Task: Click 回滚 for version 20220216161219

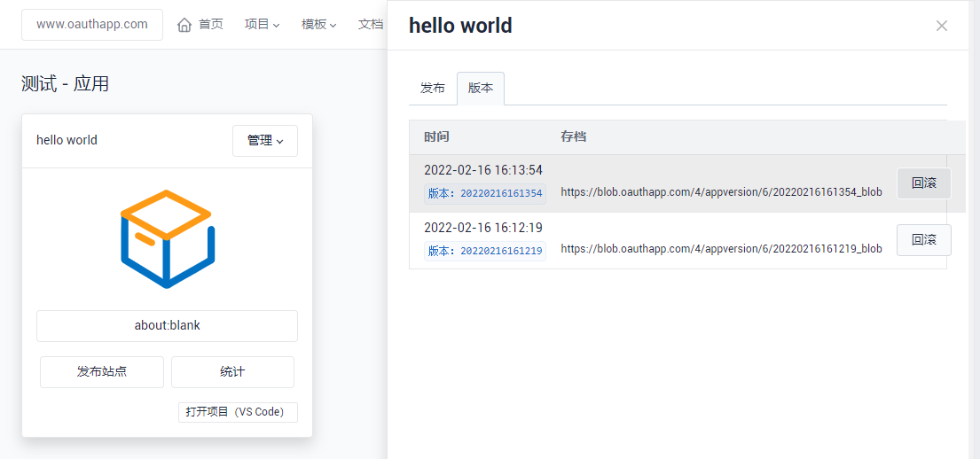Action: (x=924, y=240)
